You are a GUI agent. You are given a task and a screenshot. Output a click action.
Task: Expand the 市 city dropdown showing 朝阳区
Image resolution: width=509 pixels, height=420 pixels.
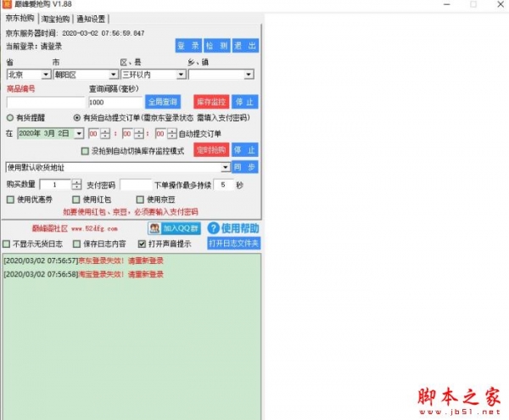point(113,75)
